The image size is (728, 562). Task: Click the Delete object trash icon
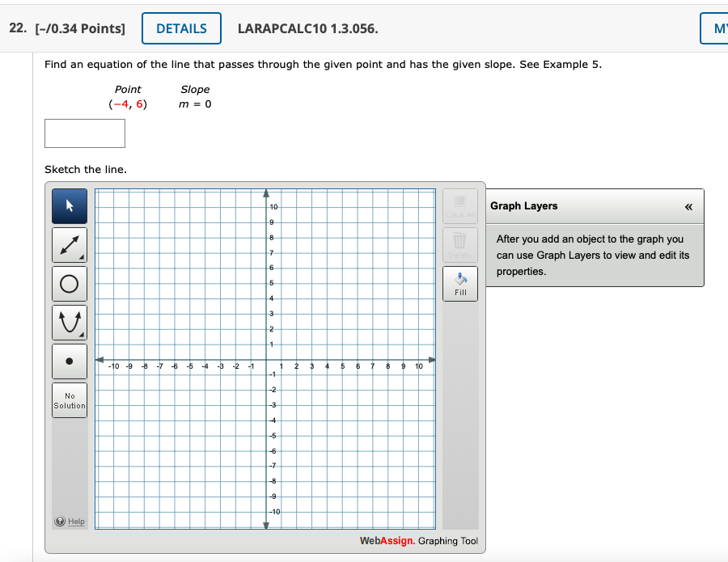click(x=460, y=246)
